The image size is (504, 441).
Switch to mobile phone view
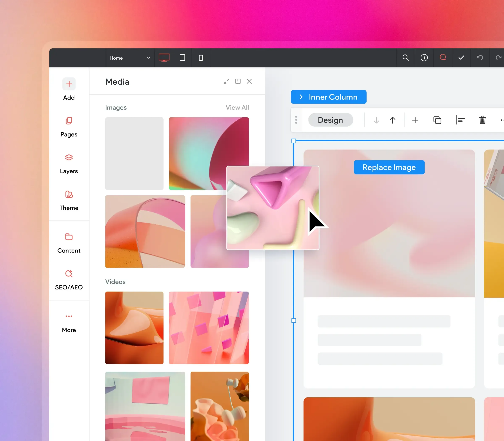[201, 58]
